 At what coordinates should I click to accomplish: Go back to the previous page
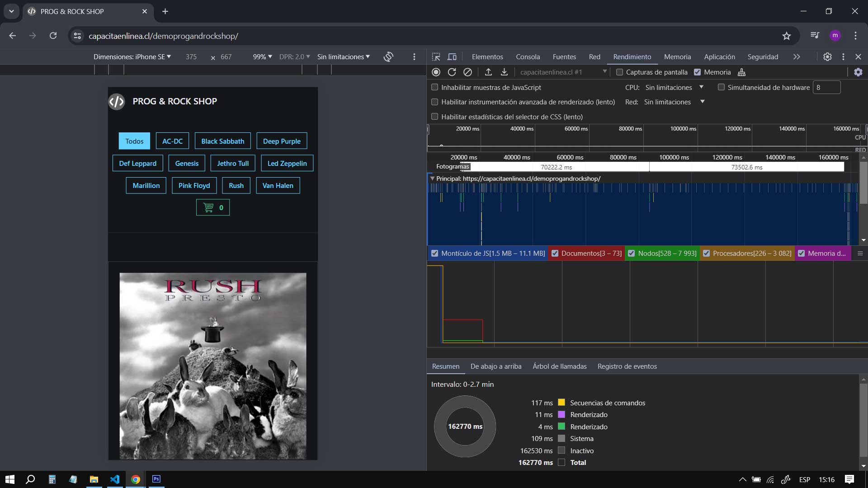(x=13, y=35)
